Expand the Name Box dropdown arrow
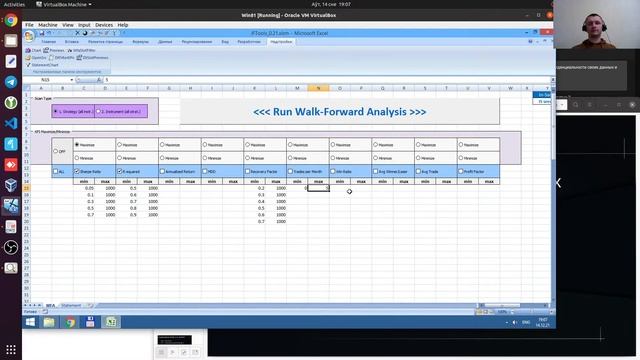Image resolution: width=640 pixels, height=360 pixels. pyautogui.click(x=71, y=80)
